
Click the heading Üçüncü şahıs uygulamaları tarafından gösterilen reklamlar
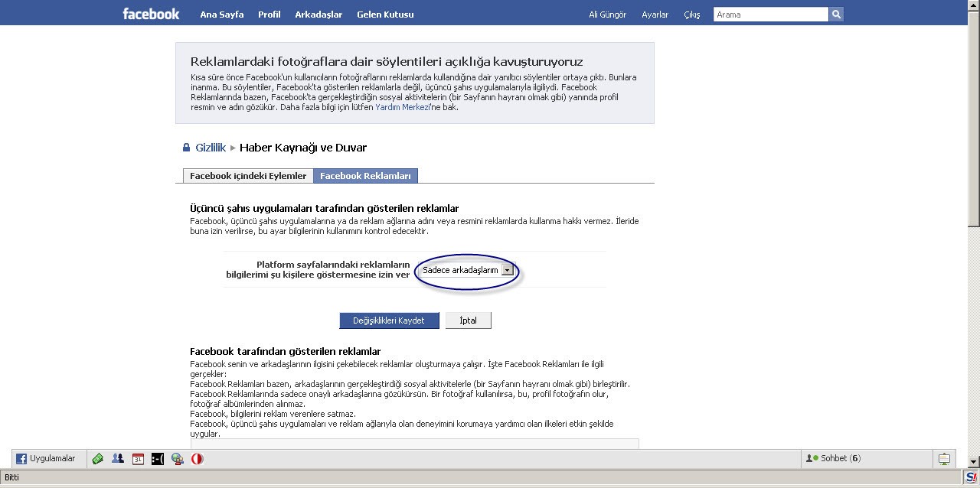(x=325, y=208)
